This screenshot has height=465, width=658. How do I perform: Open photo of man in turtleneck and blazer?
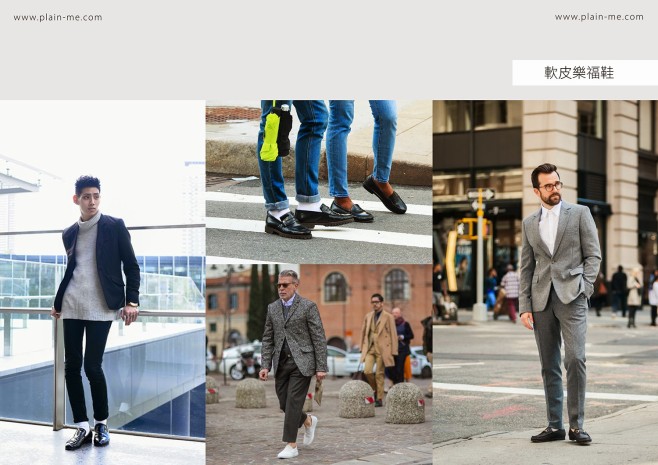(x=102, y=282)
